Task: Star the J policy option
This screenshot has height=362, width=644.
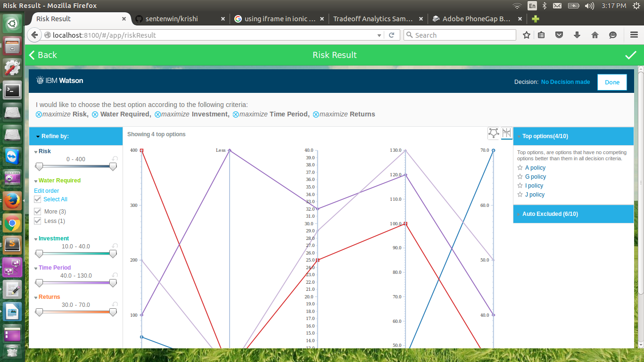Action: (520, 195)
